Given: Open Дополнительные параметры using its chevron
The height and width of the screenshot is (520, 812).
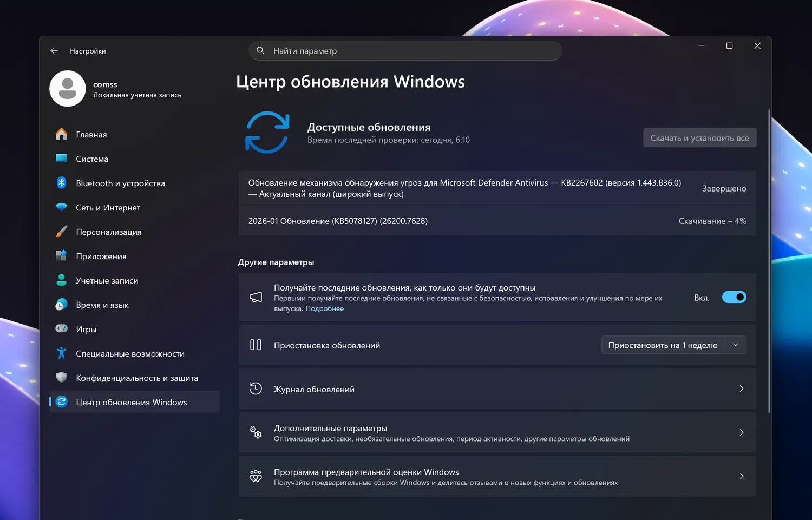Looking at the screenshot, I should click(x=742, y=432).
